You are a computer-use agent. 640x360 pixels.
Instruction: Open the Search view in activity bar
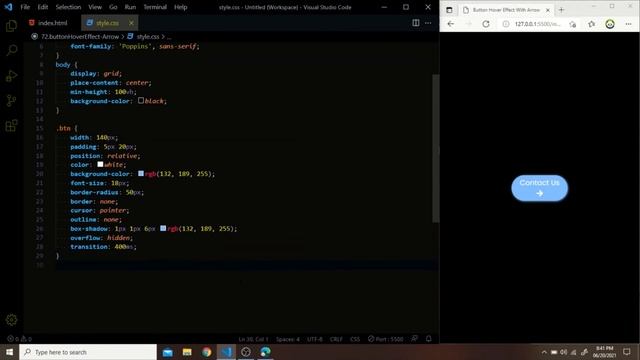pos(11,51)
